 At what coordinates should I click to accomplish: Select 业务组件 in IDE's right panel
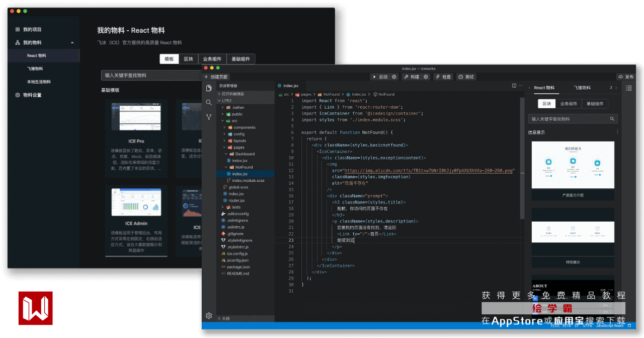[569, 104]
